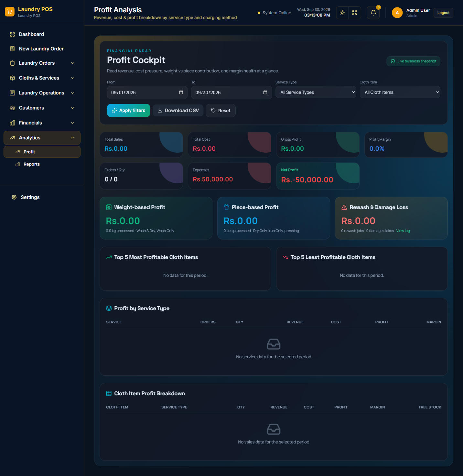
Task: Open Settings in the sidebar
Action: pos(42,197)
